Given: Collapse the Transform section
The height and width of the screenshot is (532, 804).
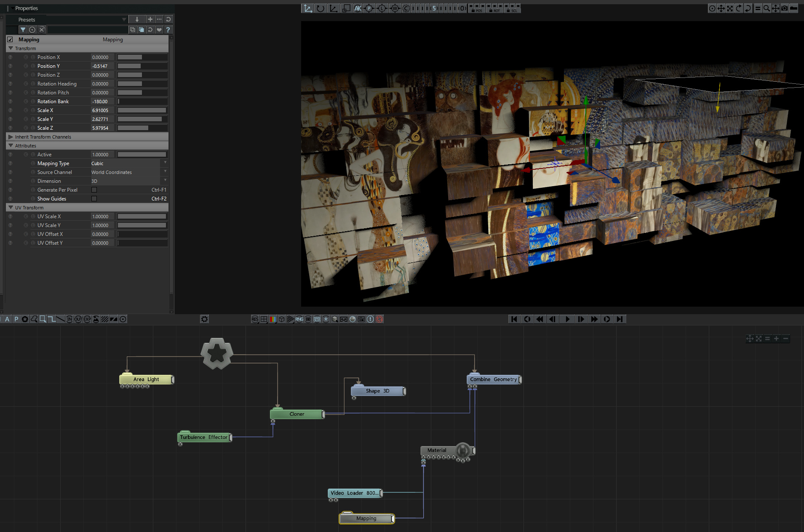Looking at the screenshot, I should (x=11, y=48).
